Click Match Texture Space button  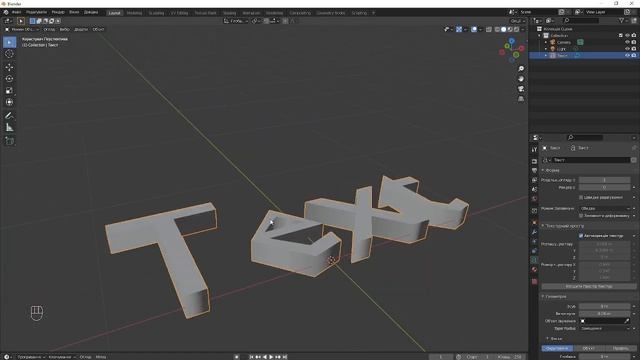coord(589,287)
